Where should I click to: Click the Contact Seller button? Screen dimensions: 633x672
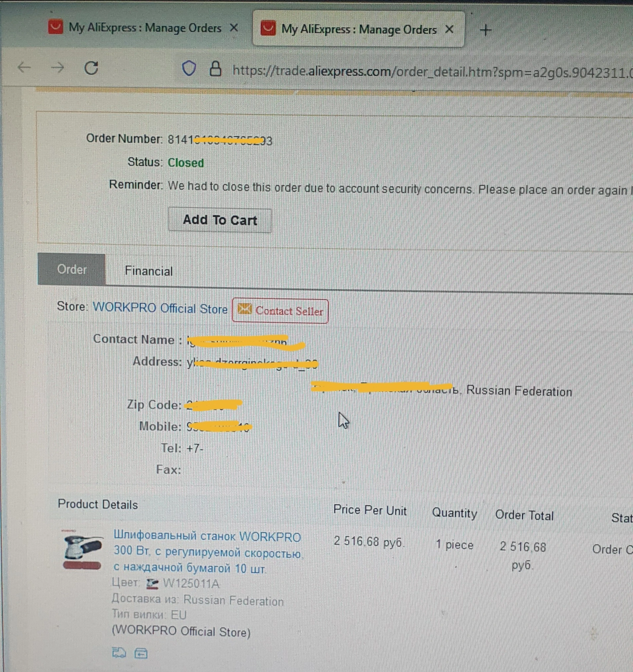click(280, 311)
